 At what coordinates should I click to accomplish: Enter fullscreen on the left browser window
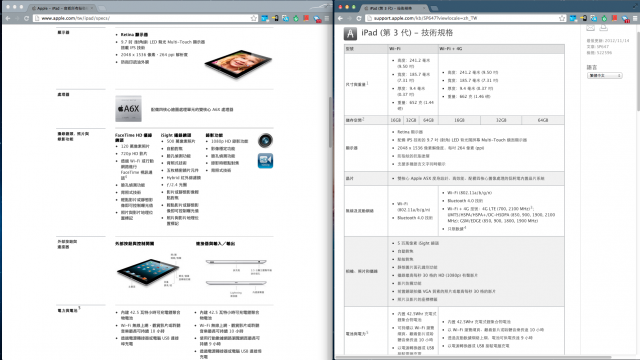coord(328,5)
